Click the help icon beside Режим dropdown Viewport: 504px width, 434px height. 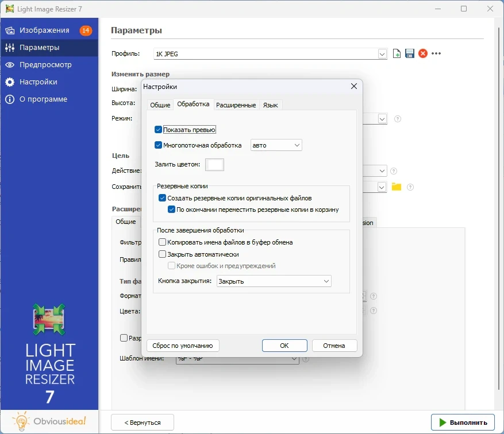click(398, 119)
